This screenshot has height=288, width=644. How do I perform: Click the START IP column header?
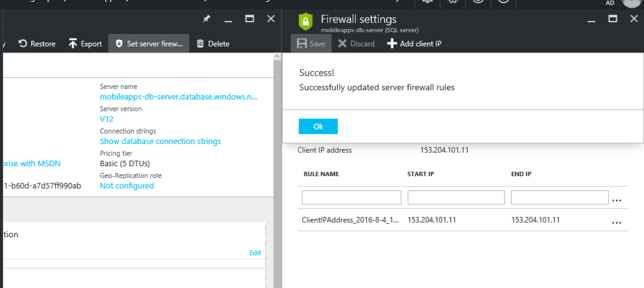click(x=421, y=174)
